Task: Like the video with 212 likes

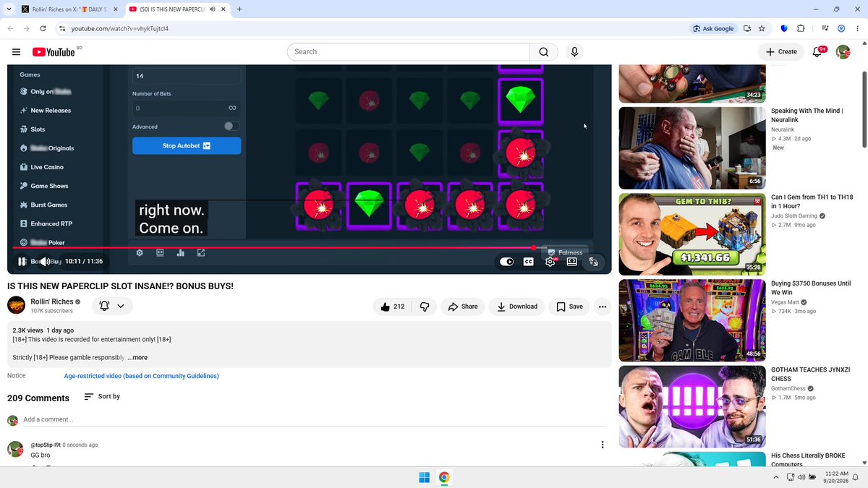Action: [x=391, y=307]
